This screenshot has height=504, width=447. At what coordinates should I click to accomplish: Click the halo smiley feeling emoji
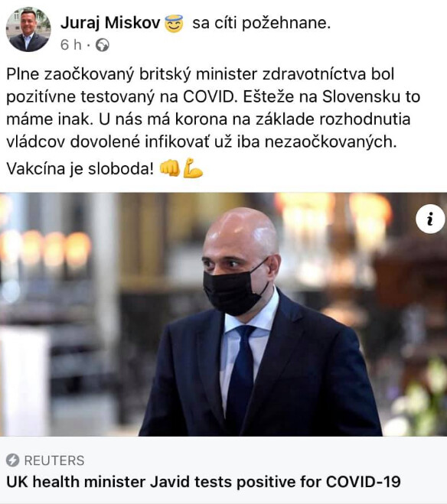click(174, 24)
